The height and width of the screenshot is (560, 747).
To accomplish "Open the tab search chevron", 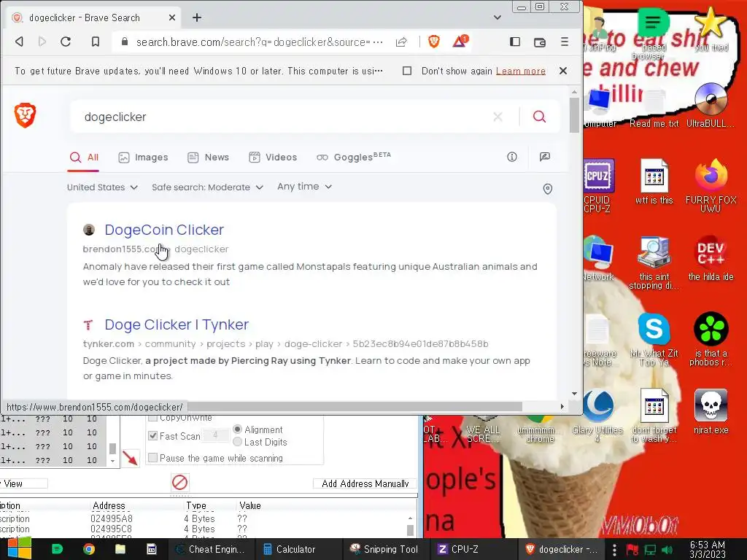I will (498, 17).
